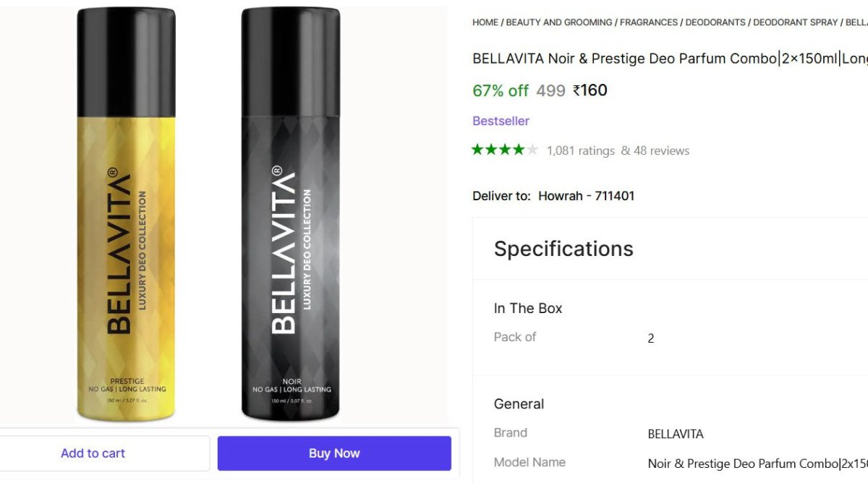Select the Deodorant Spray breadcrumb

[795, 22]
